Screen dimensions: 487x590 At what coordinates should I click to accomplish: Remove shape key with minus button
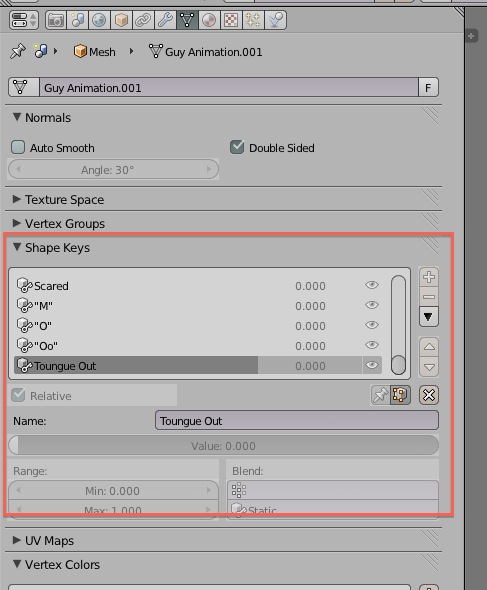[x=429, y=297]
